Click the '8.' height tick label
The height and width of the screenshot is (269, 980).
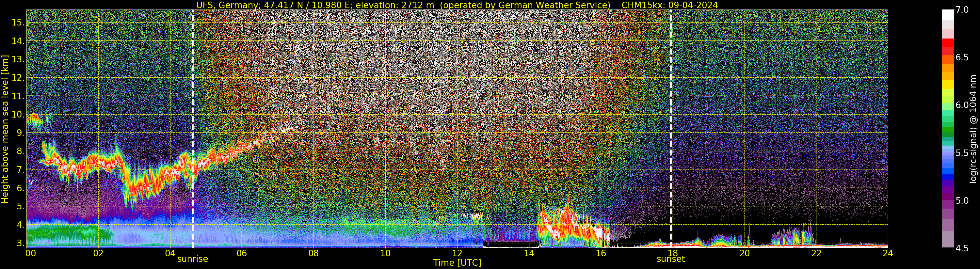20,151
